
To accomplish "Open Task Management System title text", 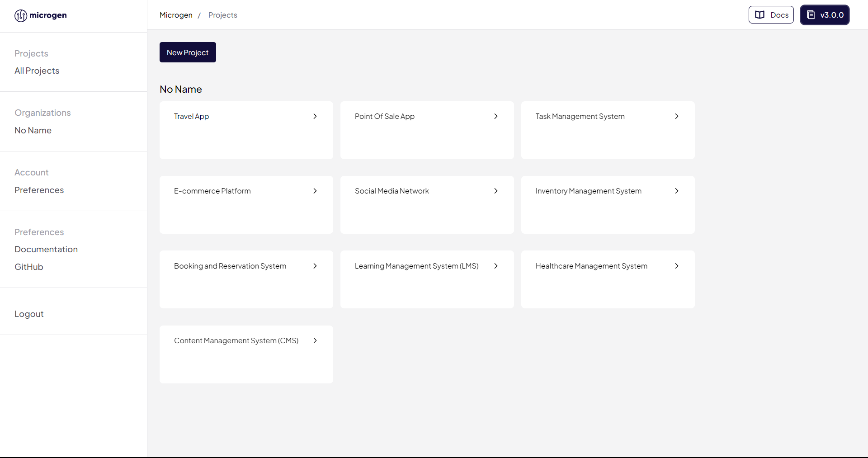I will click(580, 116).
